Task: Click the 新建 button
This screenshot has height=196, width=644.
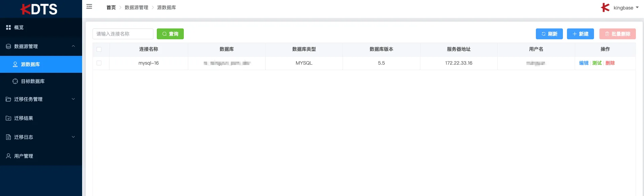Action: [x=580, y=34]
